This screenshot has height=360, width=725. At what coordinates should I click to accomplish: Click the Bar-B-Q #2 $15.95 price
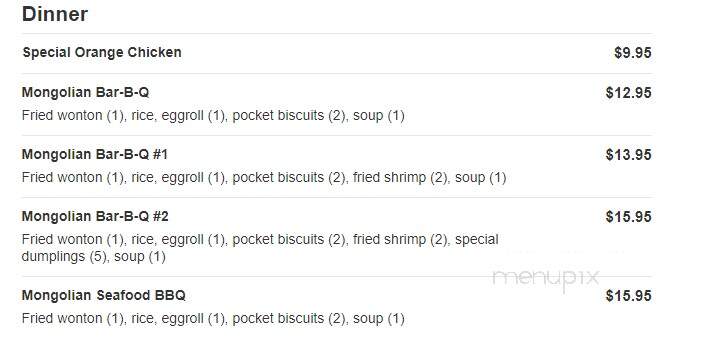(628, 217)
